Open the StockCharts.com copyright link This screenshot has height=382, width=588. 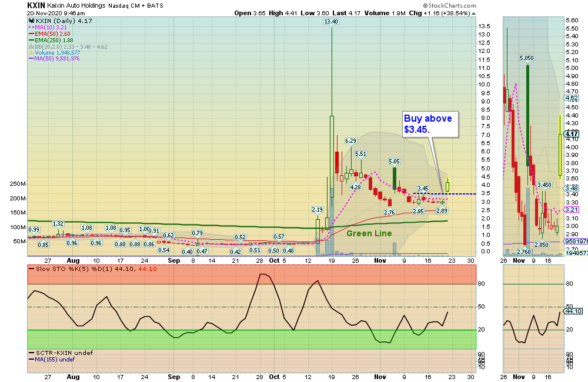click(449, 6)
